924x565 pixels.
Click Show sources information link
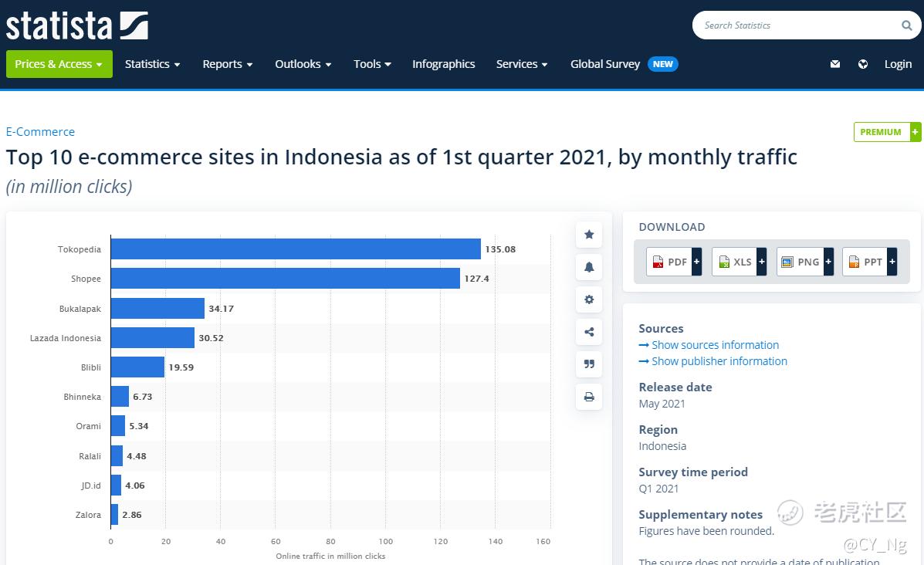[x=715, y=345]
